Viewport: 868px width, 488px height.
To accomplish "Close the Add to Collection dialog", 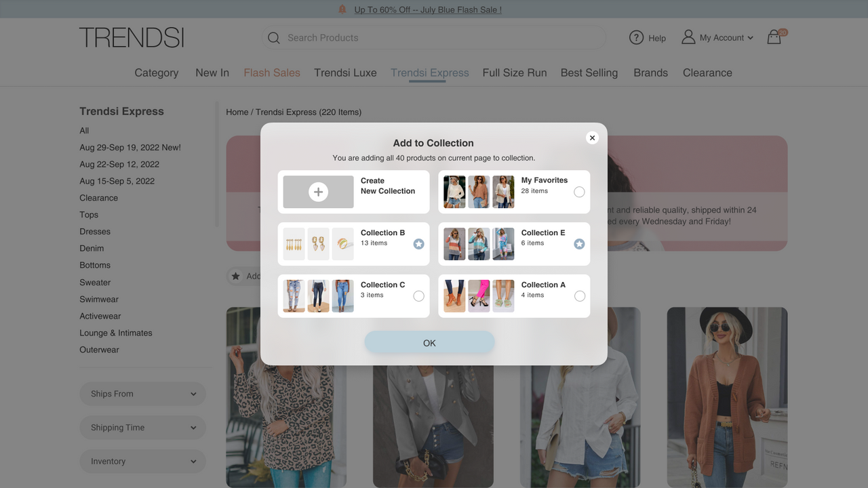I will point(592,138).
